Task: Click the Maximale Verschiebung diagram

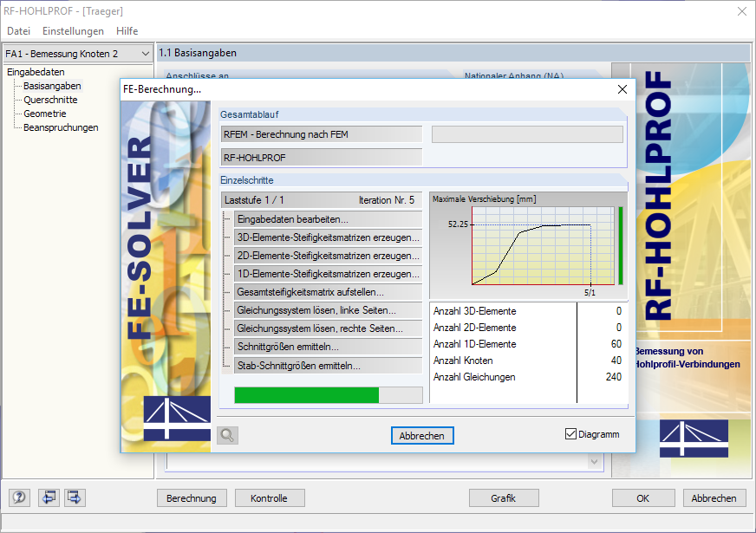Action: tap(543, 246)
